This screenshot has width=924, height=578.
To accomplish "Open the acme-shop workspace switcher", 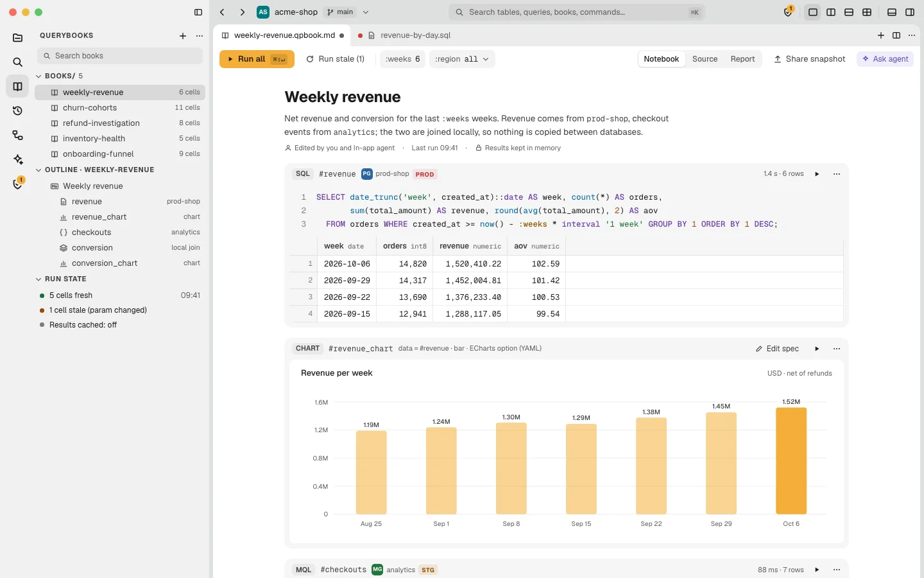I will pyautogui.click(x=287, y=12).
